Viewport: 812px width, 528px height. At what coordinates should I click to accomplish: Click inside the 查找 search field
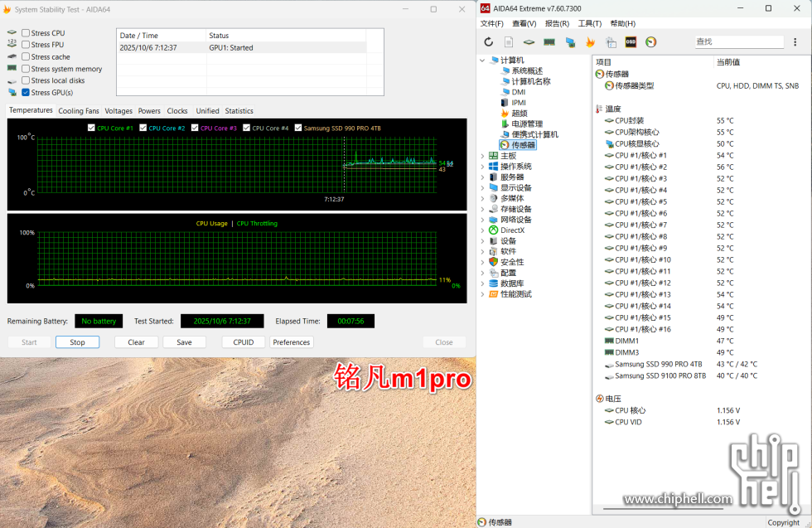738,41
